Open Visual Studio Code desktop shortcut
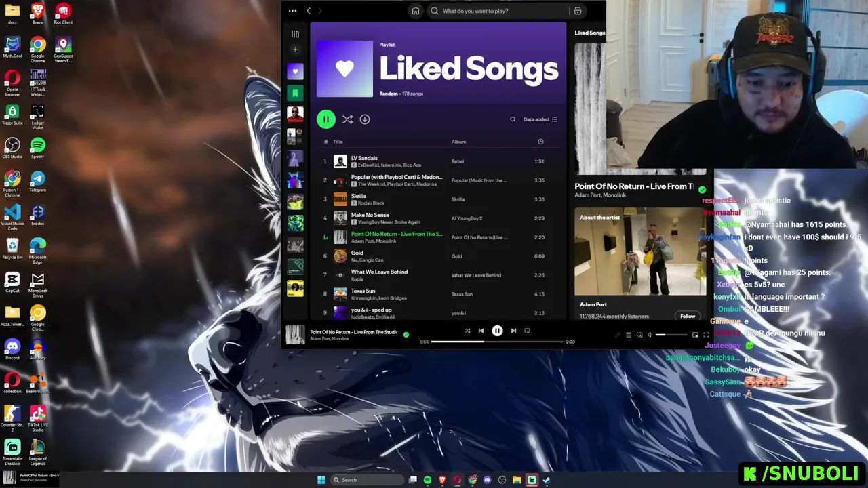 click(12, 216)
